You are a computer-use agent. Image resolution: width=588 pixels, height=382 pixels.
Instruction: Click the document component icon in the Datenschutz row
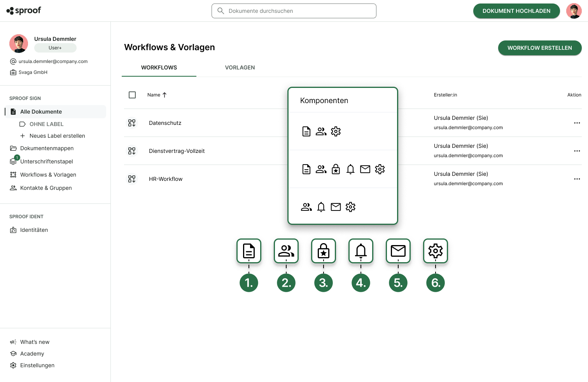(x=306, y=131)
